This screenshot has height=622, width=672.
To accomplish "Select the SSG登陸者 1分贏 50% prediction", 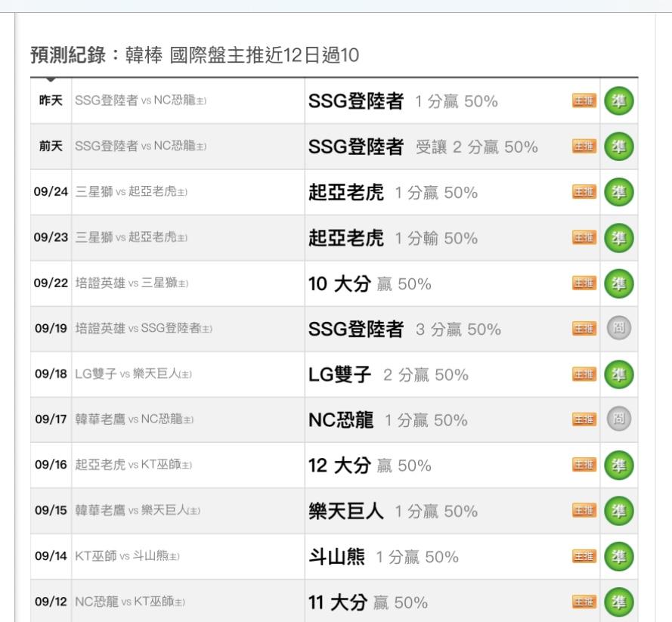I will pyautogui.click(x=403, y=101).
